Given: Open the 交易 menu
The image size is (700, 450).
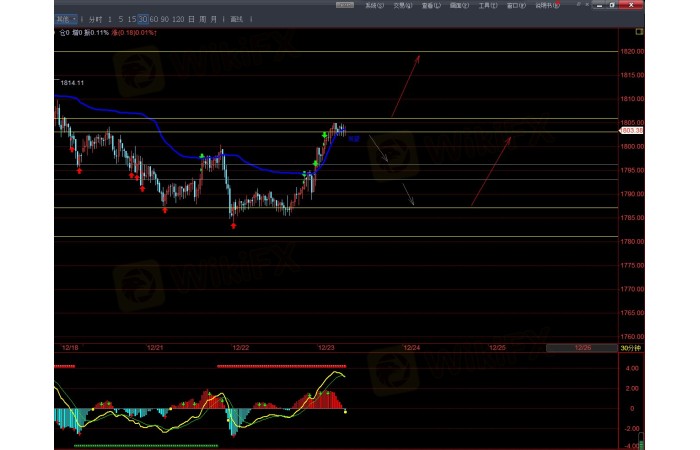Looking at the screenshot, I should tap(402, 5).
